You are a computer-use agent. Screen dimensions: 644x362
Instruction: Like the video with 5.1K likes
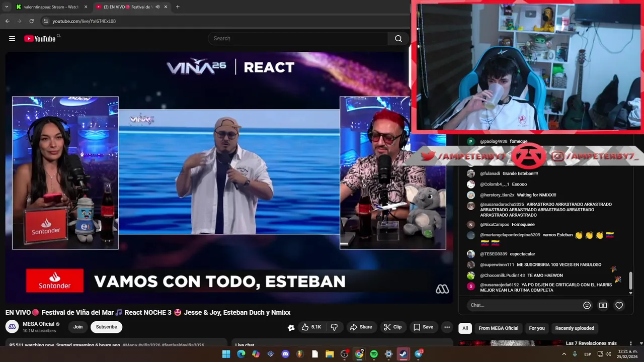(311, 327)
